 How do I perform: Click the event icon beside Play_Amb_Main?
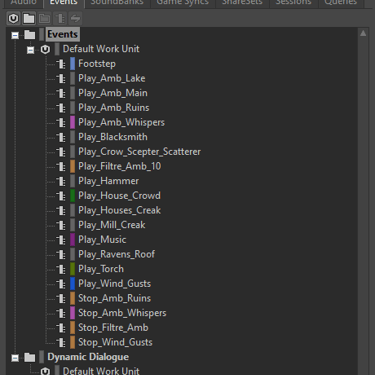point(61,93)
